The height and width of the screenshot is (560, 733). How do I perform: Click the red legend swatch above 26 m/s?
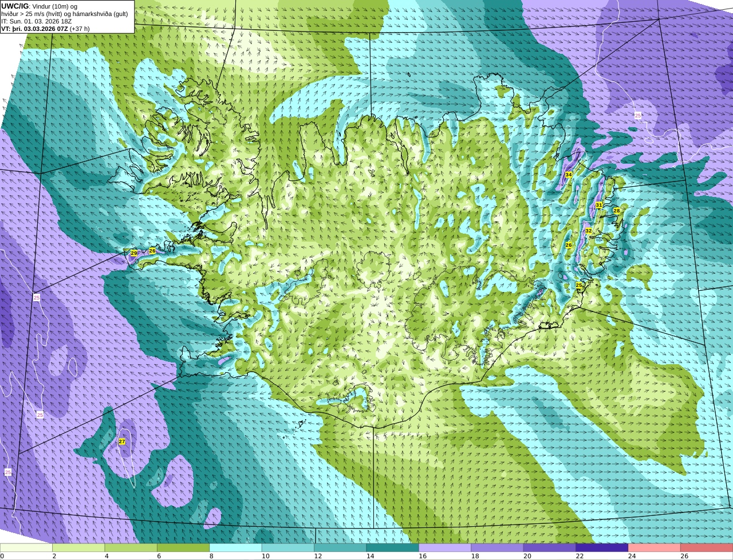[707, 548]
